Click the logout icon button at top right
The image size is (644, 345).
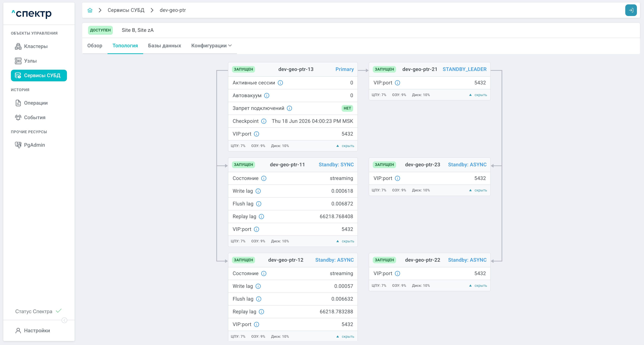pyautogui.click(x=631, y=10)
